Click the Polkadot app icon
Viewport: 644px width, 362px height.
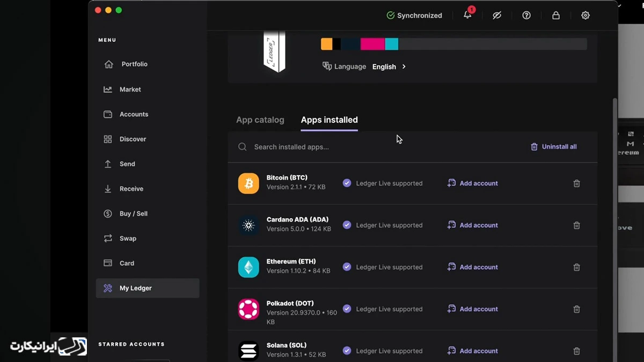(248, 309)
